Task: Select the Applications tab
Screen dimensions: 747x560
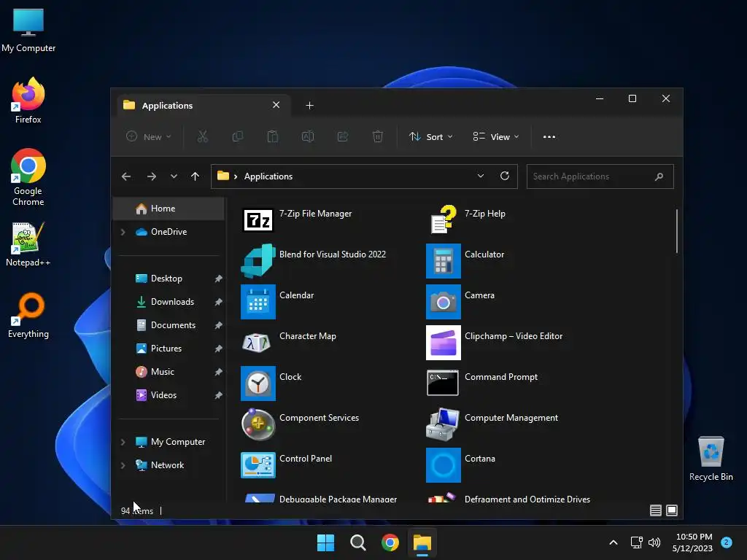Action: click(204, 105)
